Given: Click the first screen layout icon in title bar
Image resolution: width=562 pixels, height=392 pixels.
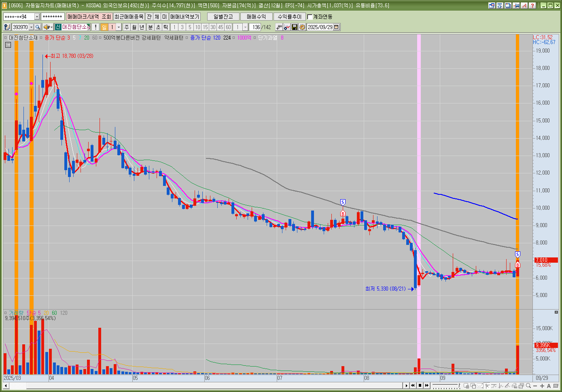Looking at the screenshot, I should [x=492, y=5].
